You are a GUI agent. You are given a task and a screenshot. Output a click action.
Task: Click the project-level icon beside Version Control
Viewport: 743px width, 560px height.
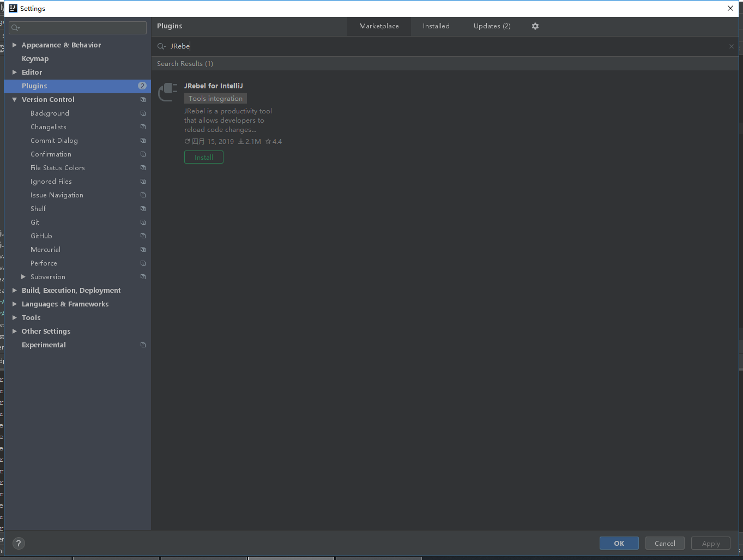tap(143, 100)
